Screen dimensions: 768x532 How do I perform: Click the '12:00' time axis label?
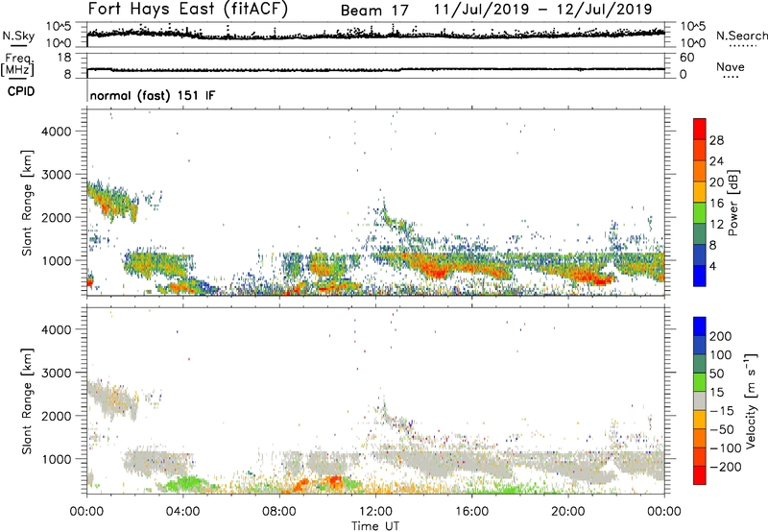[x=375, y=512]
